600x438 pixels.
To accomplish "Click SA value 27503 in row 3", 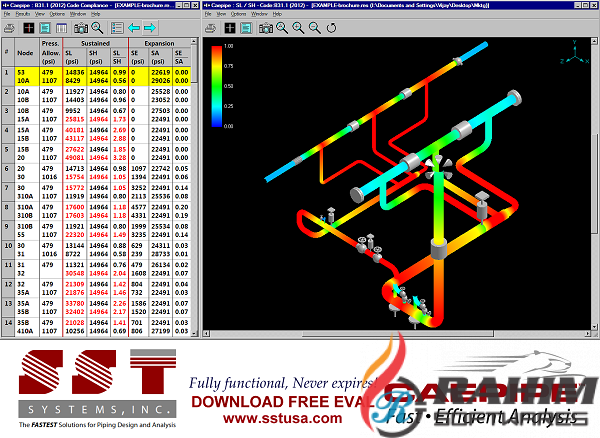I will (161, 111).
